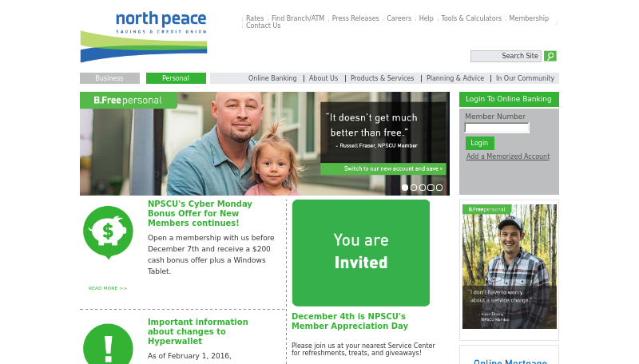
Task: Open Cyber Monday Bonus Offer headline
Action: 200,213
